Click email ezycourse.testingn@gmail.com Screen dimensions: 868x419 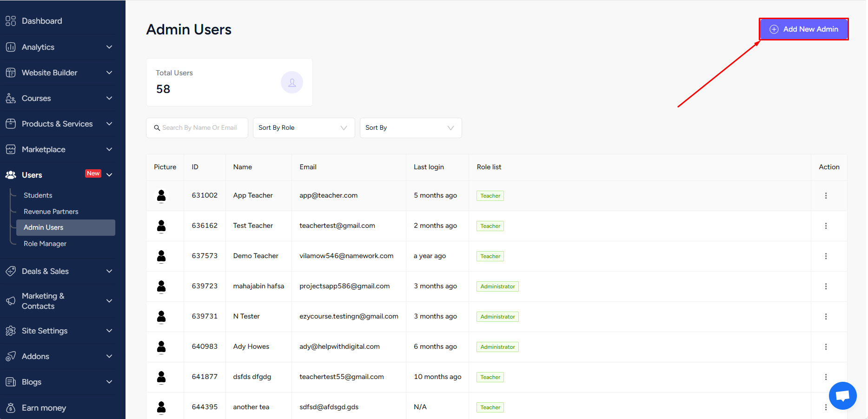pyautogui.click(x=349, y=316)
